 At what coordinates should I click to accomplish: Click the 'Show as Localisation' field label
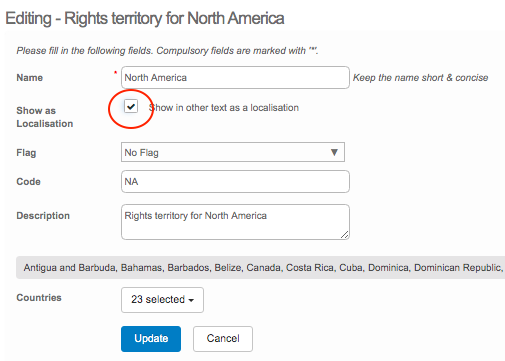click(45, 117)
